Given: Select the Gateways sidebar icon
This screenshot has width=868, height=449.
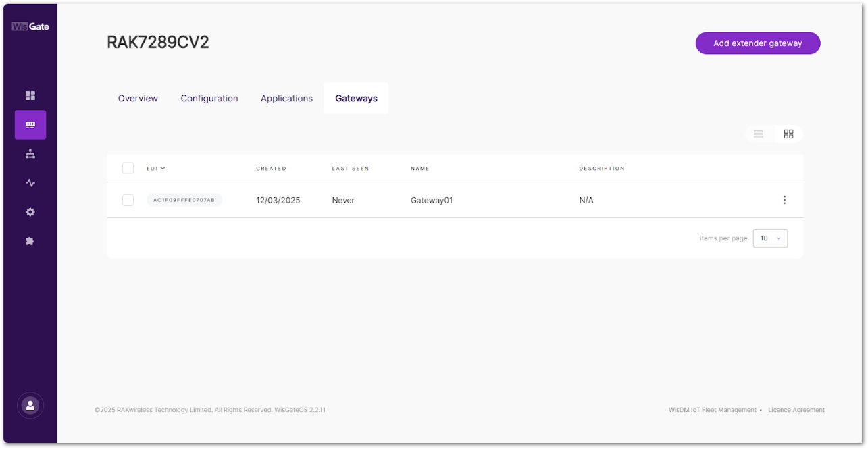Looking at the screenshot, I should point(30,125).
